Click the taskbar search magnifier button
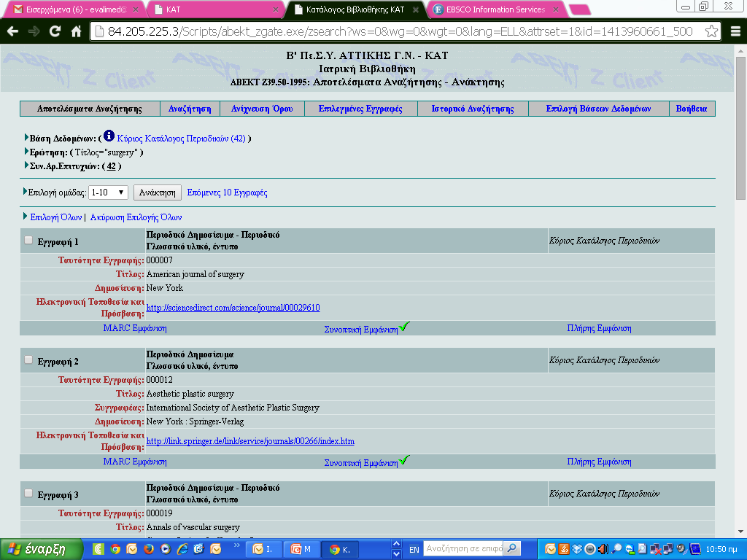Image resolution: width=747 pixels, height=560 pixels. [x=512, y=548]
